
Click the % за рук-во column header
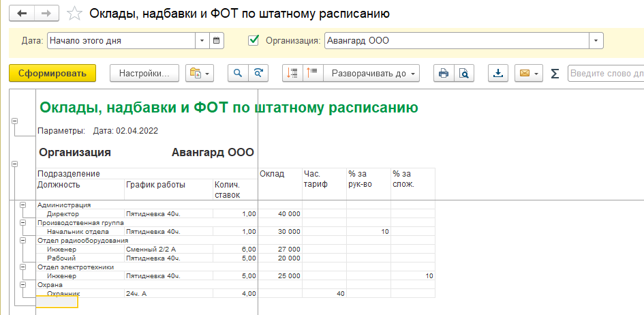coord(369,184)
